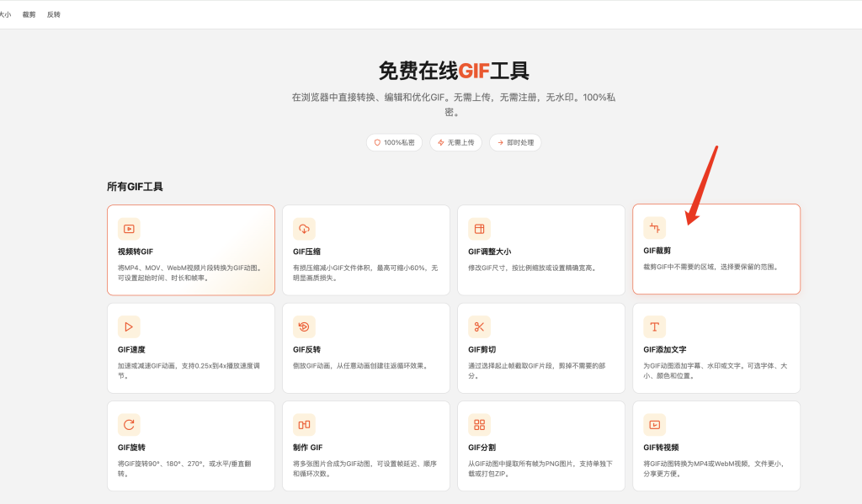Click description text under GIF转视频
Image resolution: width=862 pixels, height=504 pixels.
(715, 469)
